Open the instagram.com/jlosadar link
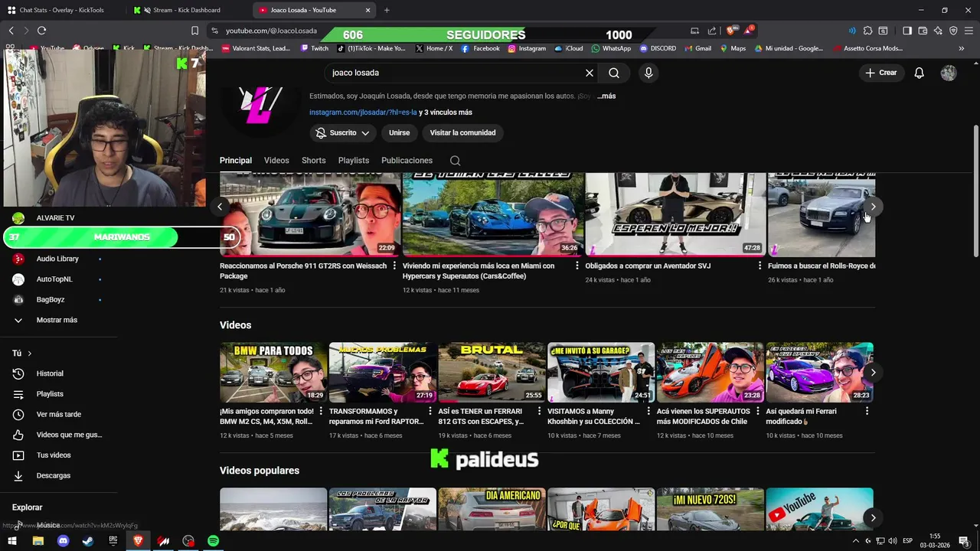Image resolution: width=980 pixels, height=551 pixels. point(363,112)
